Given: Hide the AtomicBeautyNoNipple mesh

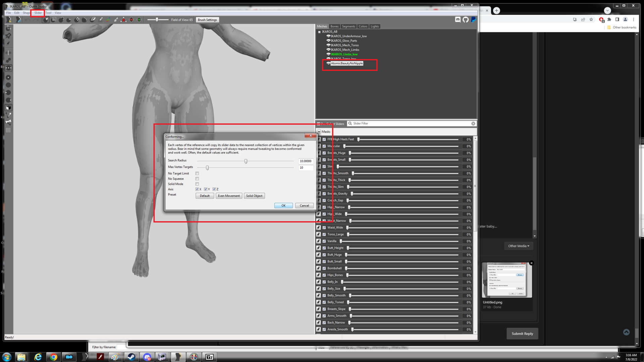Looking at the screenshot, I should 328,63.
